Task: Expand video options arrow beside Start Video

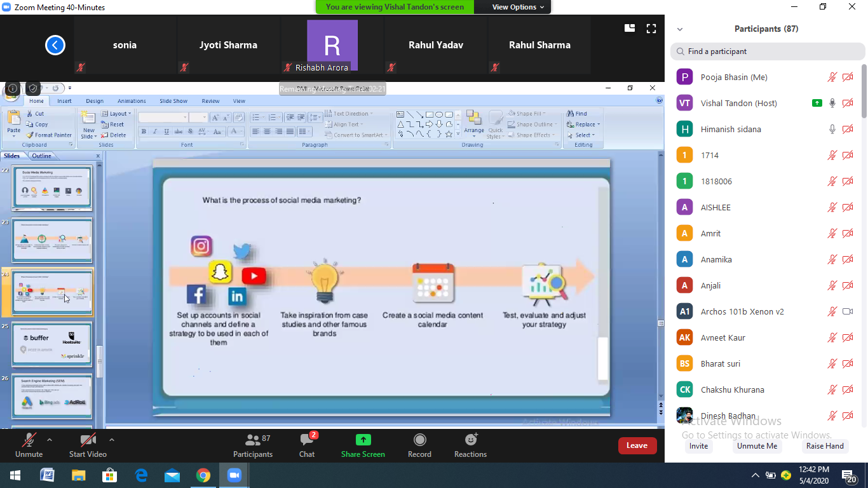Action: tap(112, 439)
